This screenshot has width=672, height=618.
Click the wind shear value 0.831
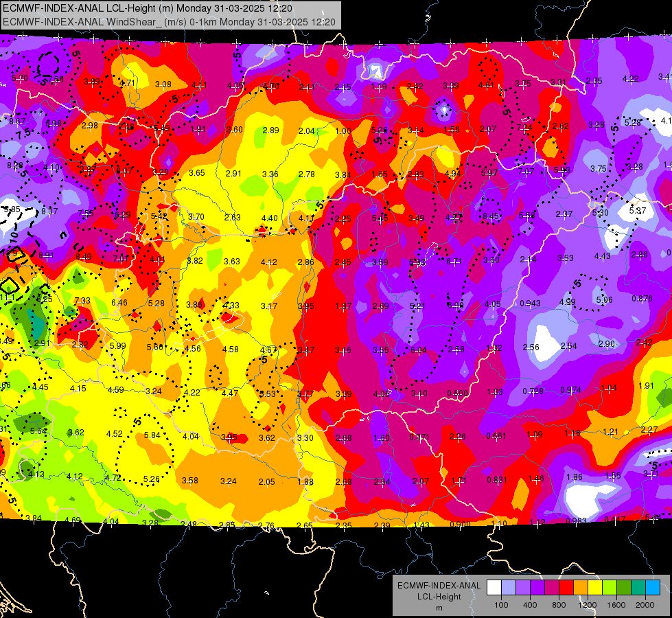[x=497, y=480]
